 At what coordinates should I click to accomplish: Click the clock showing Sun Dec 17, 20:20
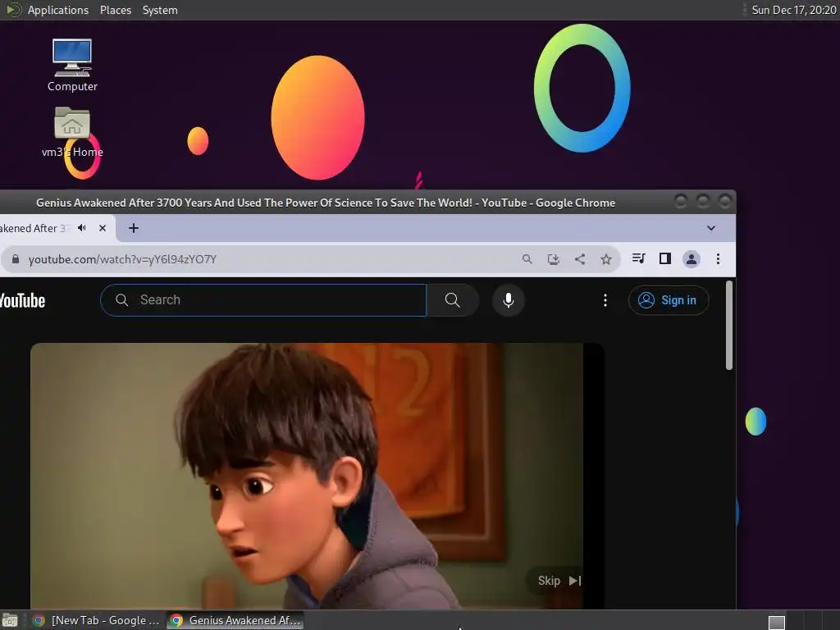[x=793, y=10]
